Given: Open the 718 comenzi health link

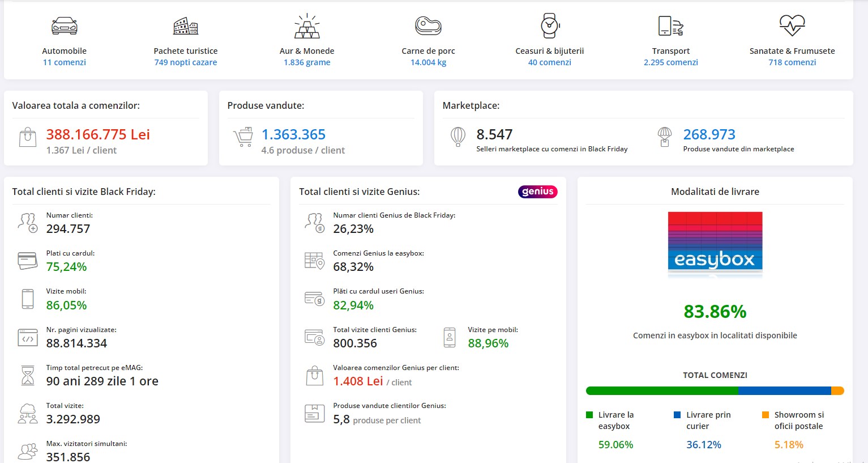Looking at the screenshot, I should tap(792, 62).
